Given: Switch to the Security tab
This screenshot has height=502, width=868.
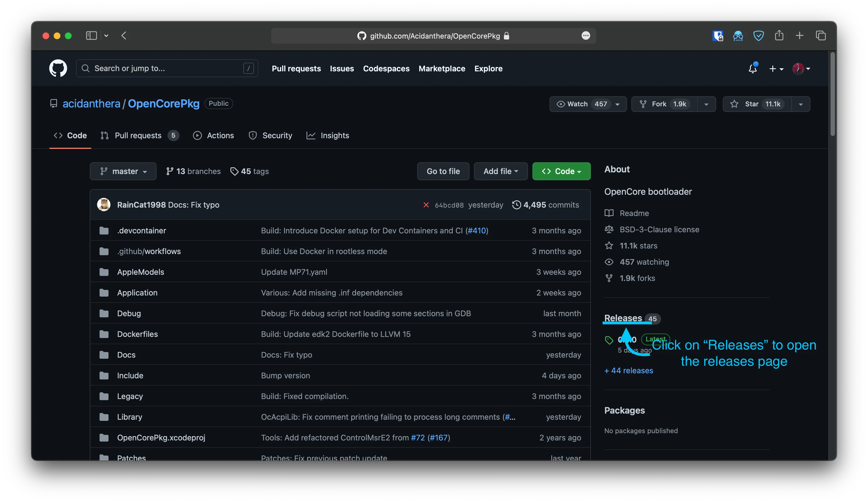Looking at the screenshot, I should [277, 135].
